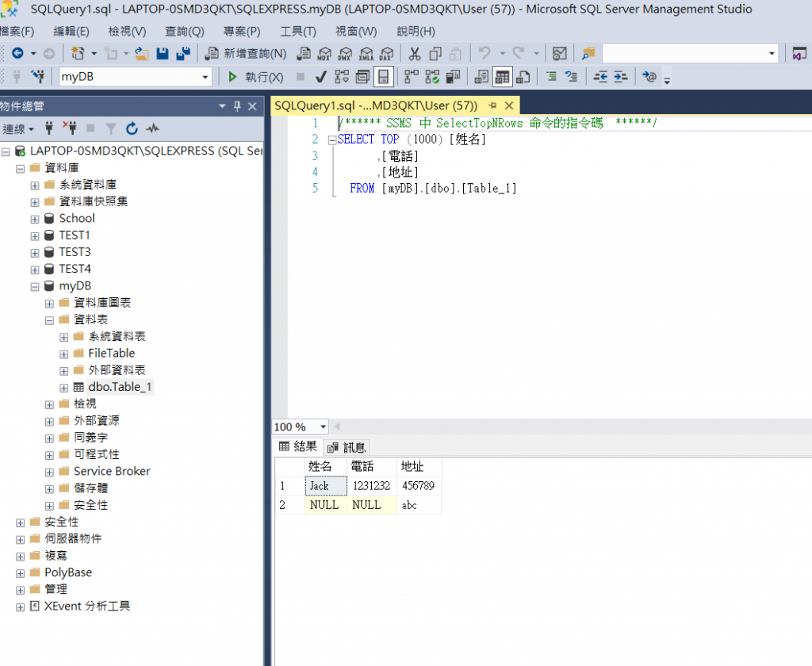
Task: Close the Object Explorer panel
Action: (252, 106)
